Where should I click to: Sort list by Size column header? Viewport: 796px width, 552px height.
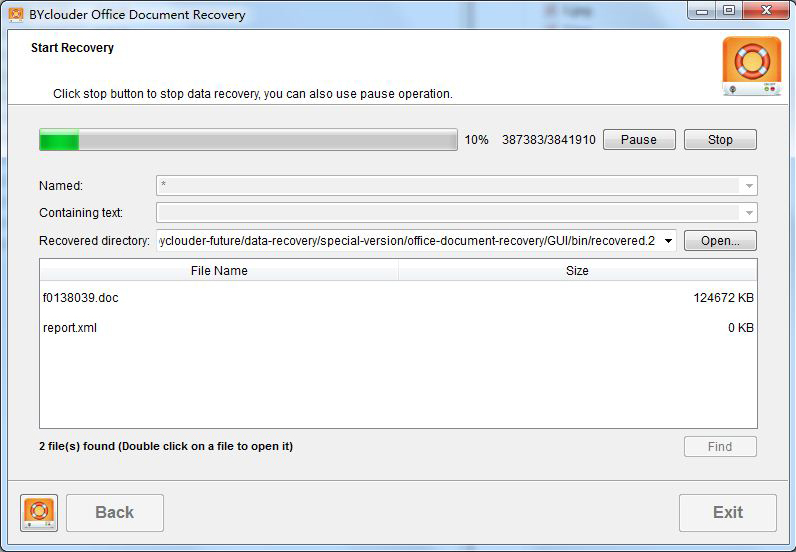click(577, 271)
